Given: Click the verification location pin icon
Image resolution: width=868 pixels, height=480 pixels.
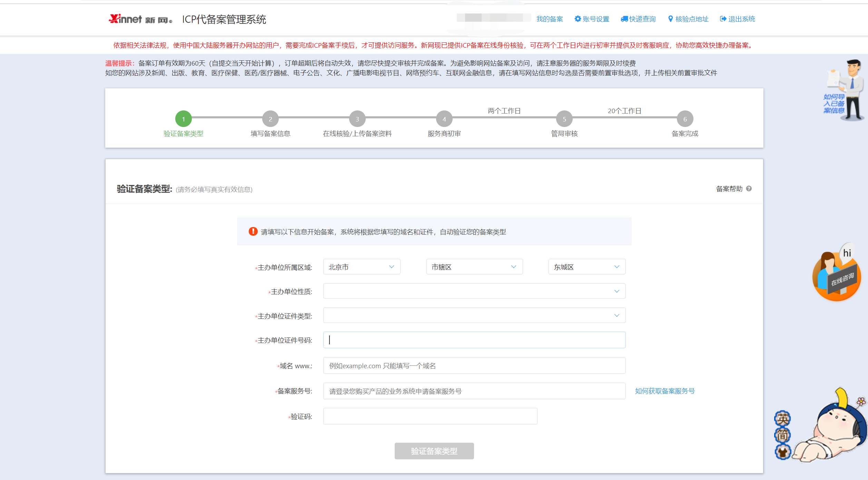Looking at the screenshot, I should [x=670, y=19].
